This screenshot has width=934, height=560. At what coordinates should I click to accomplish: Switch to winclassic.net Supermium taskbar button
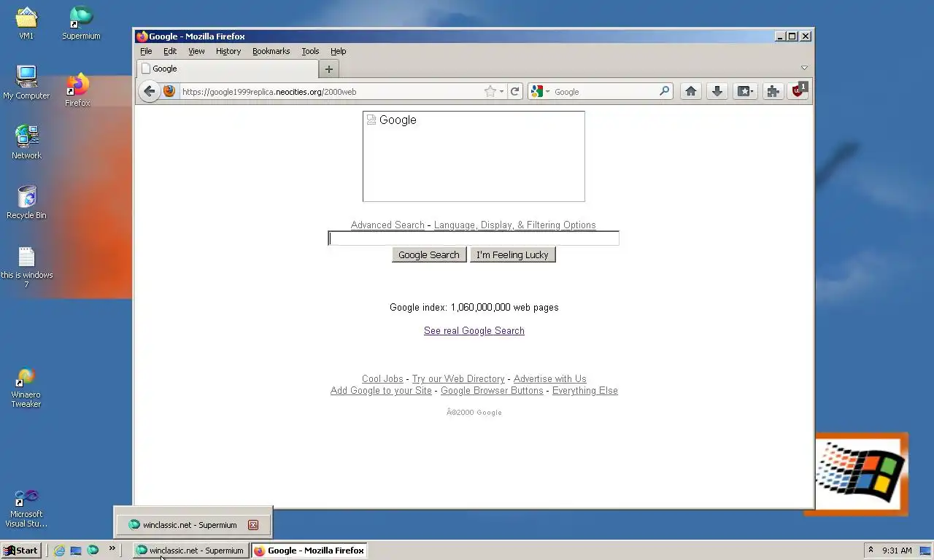[x=191, y=551]
